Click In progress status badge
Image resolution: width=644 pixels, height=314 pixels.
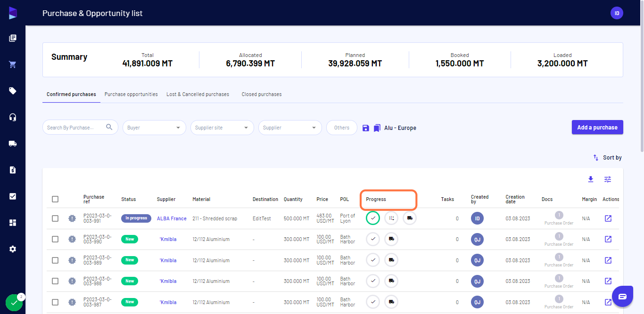136,218
